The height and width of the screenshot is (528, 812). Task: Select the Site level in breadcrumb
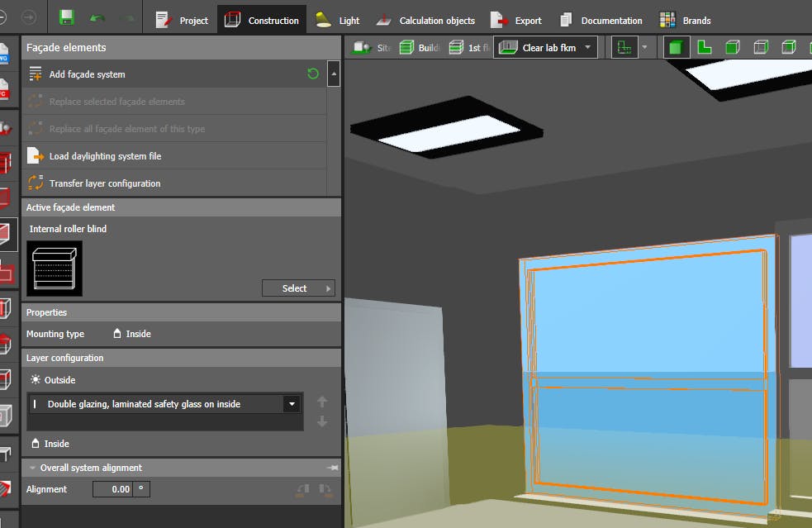coord(370,48)
